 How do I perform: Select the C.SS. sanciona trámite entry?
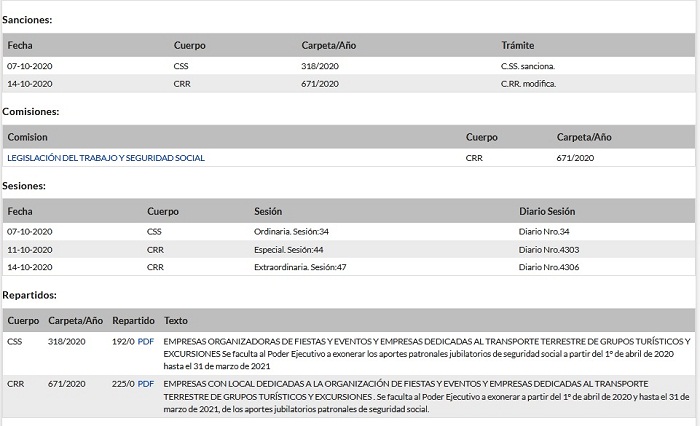(x=528, y=66)
